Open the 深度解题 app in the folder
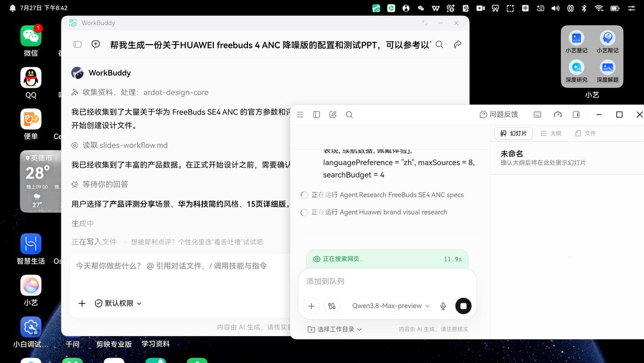 608,71
